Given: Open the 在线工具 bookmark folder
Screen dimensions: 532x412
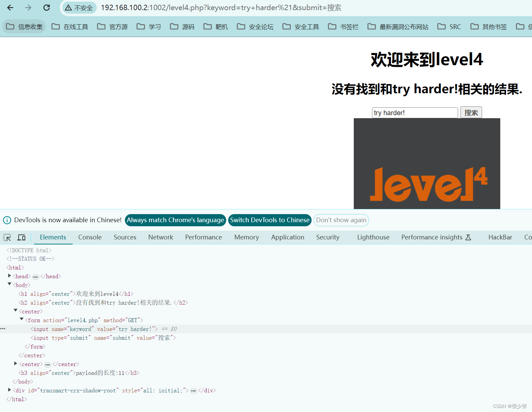Looking at the screenshot, I should pyautogui.click(x=70, y=27).
